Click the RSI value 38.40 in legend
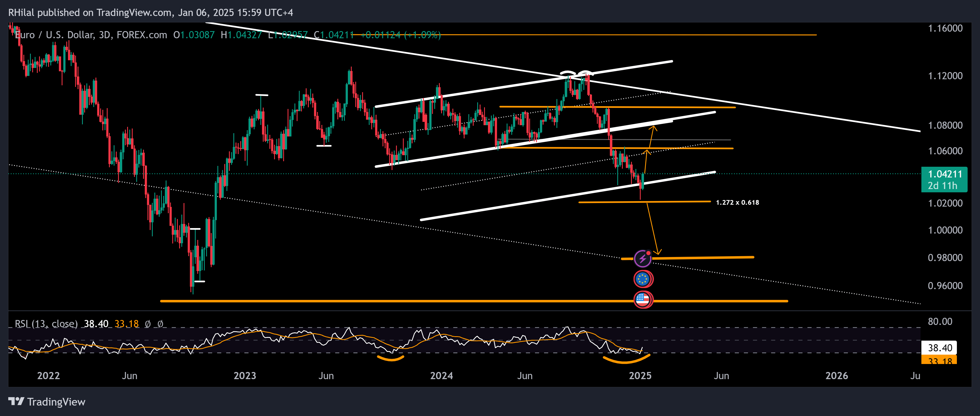 click(96, 324)
